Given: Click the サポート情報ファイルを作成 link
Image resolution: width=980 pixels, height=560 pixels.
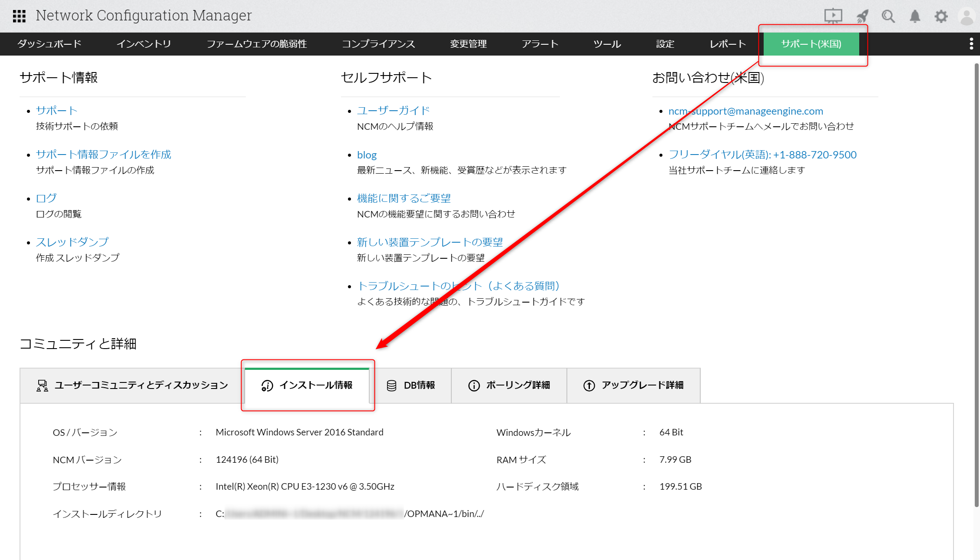Looking at the screenshot, I should click(x=103, y=155).
